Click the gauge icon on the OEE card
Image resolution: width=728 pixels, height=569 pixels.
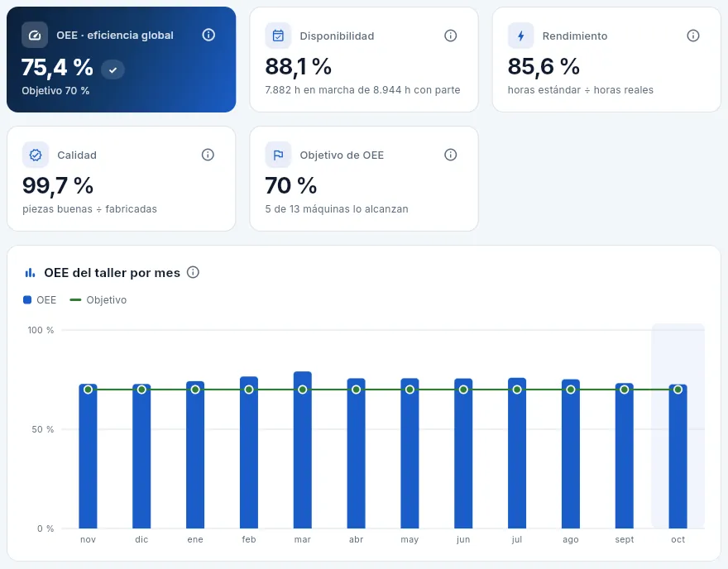click(35, 35)
